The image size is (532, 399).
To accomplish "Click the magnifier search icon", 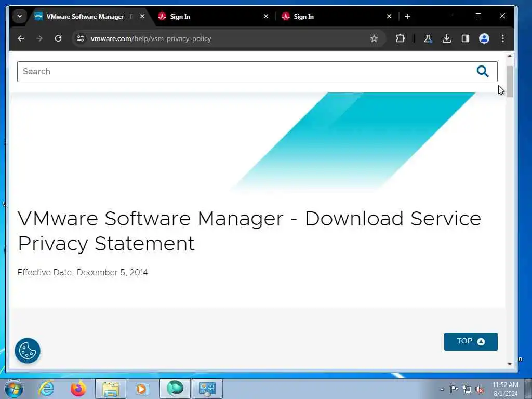I will pyautogui.click(x=483, y=72).
